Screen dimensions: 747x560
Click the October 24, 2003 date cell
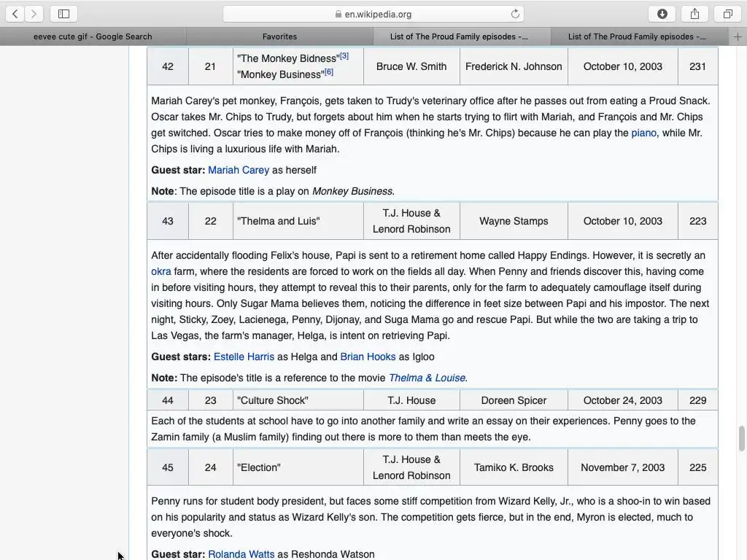(x=623, y=400)
